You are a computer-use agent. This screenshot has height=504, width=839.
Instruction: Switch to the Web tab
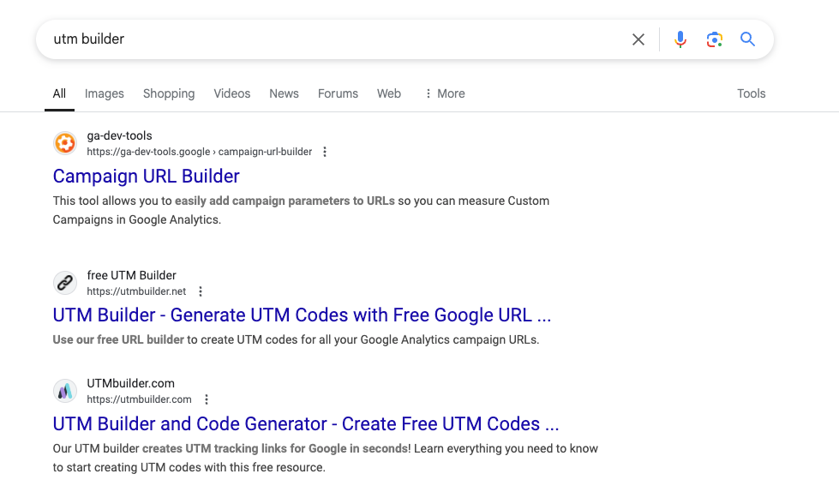click(x=388, y=93)
